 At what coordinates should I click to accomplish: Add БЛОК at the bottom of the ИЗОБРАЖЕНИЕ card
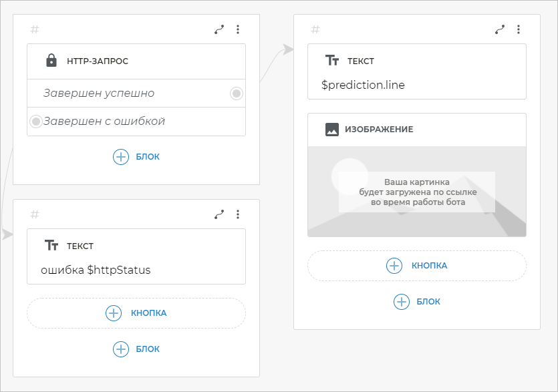416,302
